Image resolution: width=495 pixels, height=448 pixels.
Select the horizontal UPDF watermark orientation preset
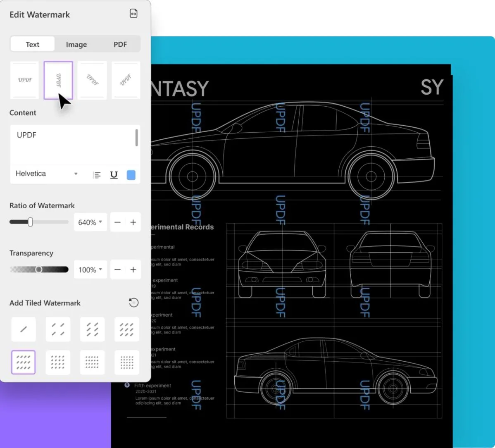25,80
